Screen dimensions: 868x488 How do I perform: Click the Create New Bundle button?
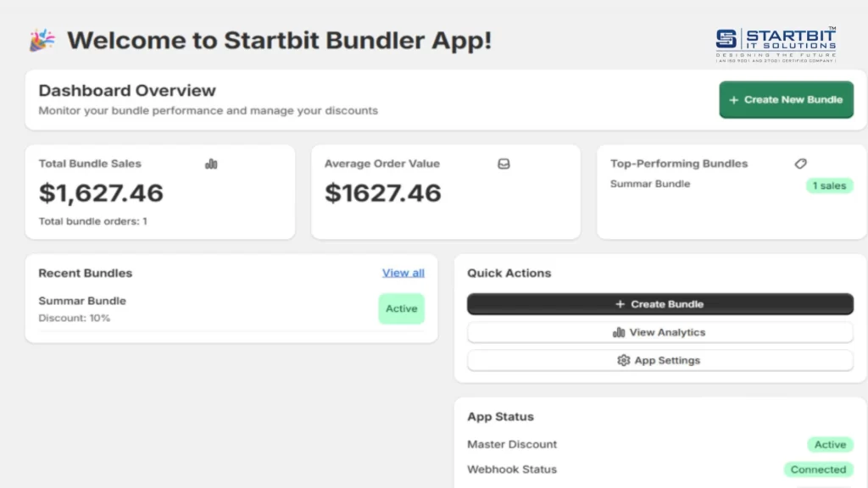pos(786,99)
